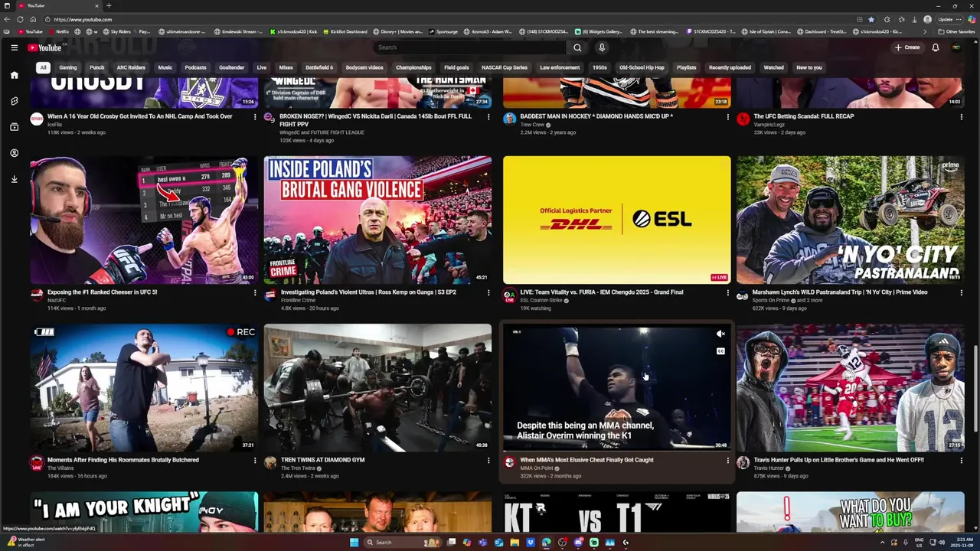Select the Podcasts filter chip

(195, 67)
